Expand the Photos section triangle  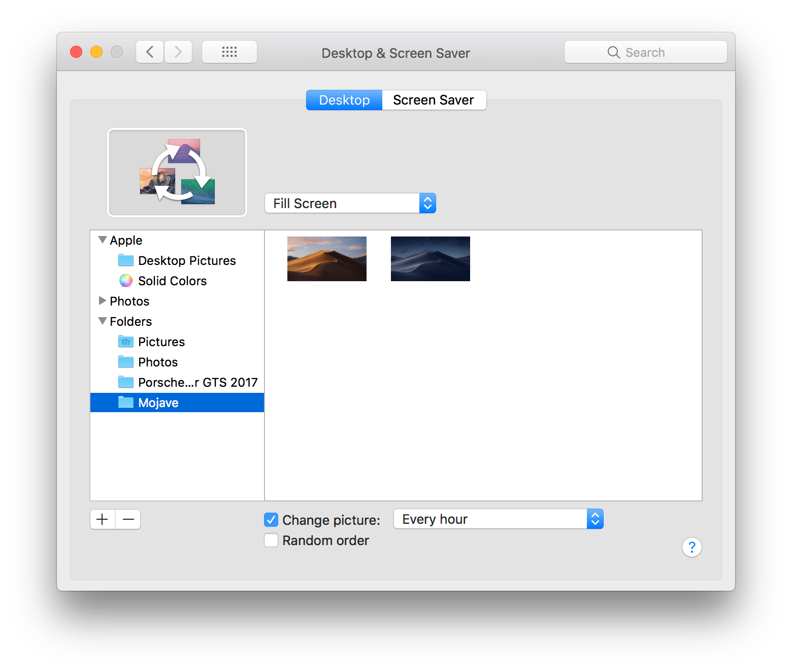(x=103, y=300)
